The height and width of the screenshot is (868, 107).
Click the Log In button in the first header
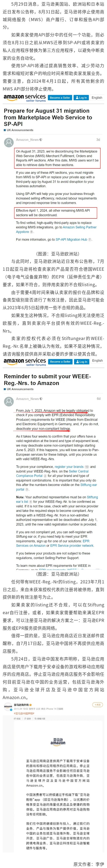(x=81, y=98)
